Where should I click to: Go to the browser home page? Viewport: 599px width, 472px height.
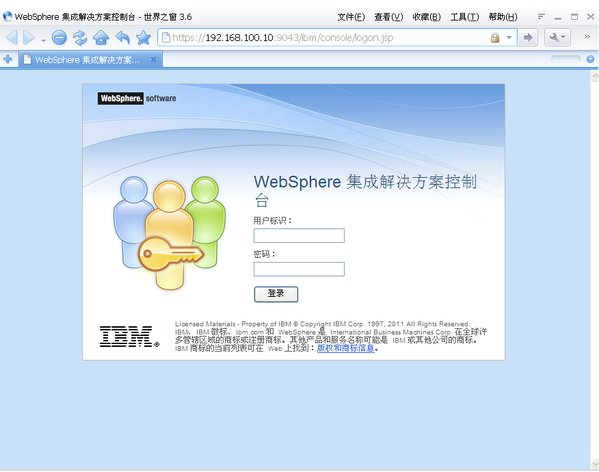coord(101,37)
